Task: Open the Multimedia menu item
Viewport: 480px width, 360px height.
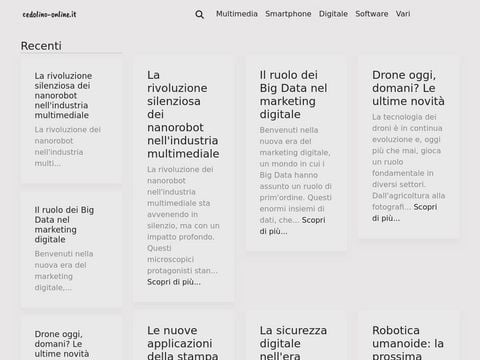Action: pyautogui.click(x=237, y=14)
